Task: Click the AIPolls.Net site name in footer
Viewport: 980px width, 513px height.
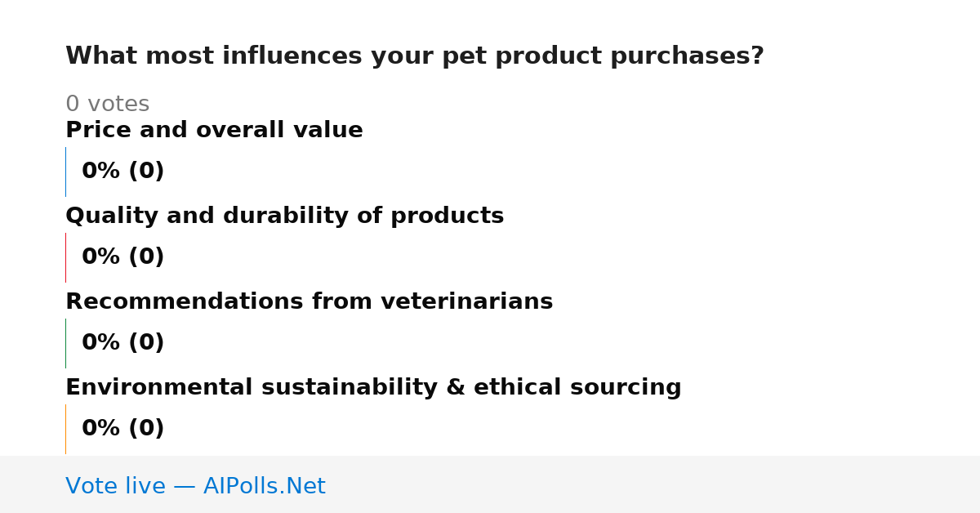Action: 264,486
